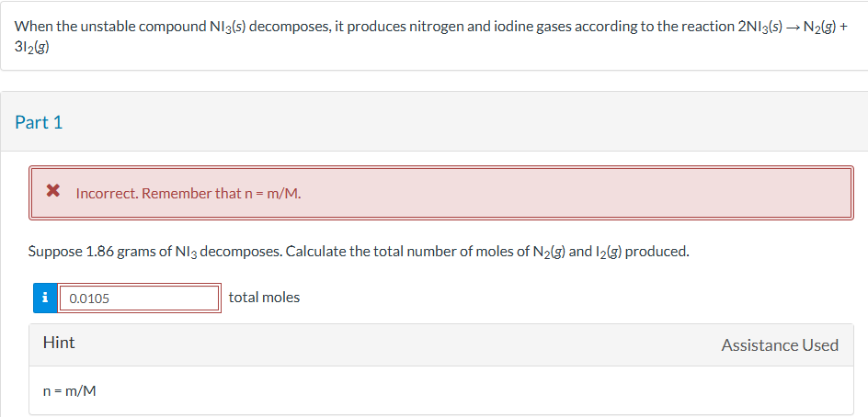Select the Part 1 heading

pos(39,122)
